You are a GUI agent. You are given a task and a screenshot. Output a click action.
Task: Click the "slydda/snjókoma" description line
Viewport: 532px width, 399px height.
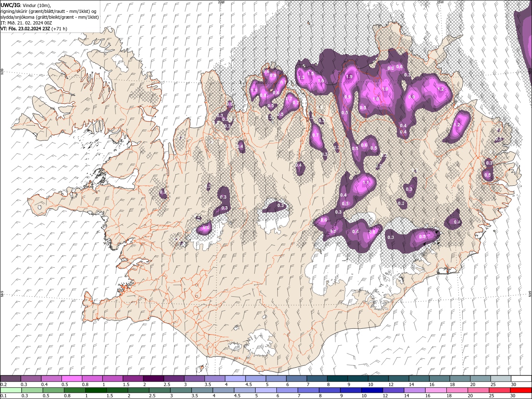point(49,17)
